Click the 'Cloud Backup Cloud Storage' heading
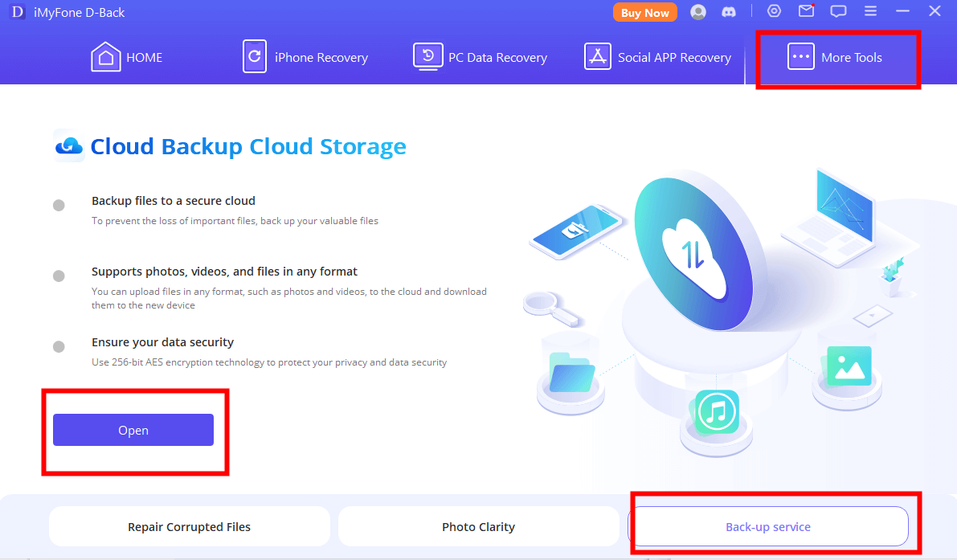 (248, 146)
